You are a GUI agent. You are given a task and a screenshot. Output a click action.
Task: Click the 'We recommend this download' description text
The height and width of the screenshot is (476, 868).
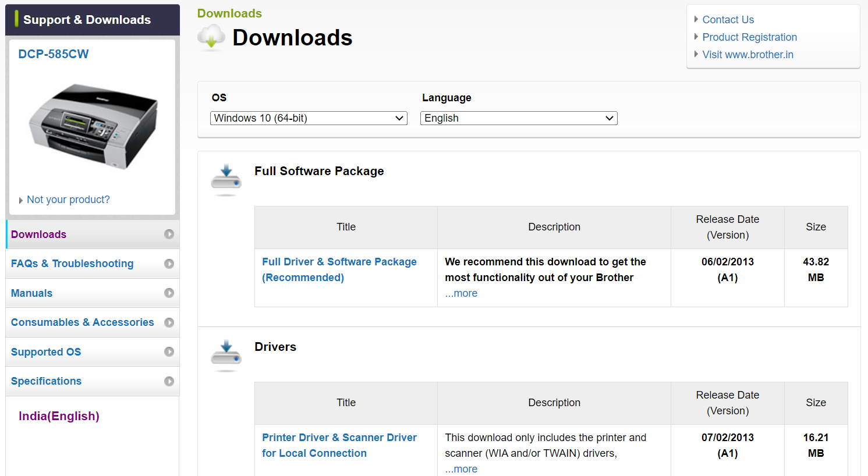tap(545, 269)
